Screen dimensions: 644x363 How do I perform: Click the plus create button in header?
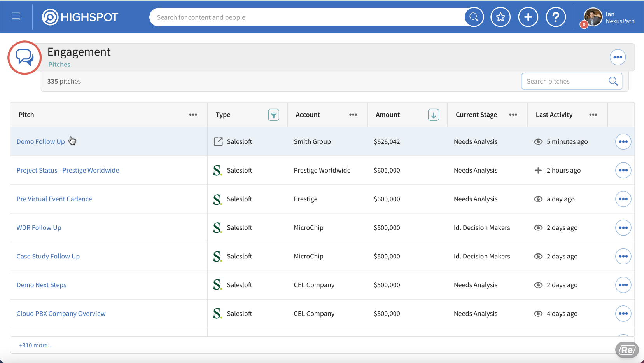pos(528,17)
